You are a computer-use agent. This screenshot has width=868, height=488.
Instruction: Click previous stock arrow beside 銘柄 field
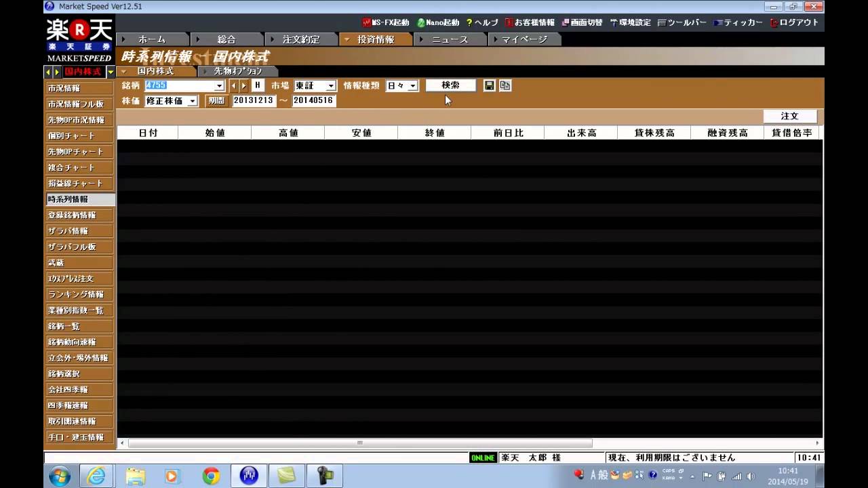(x=234, y=85)
